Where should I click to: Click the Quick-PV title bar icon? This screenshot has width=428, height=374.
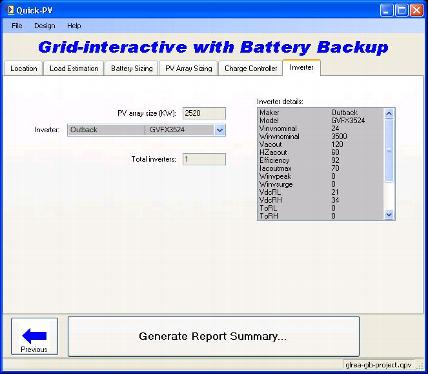(10, 10)
